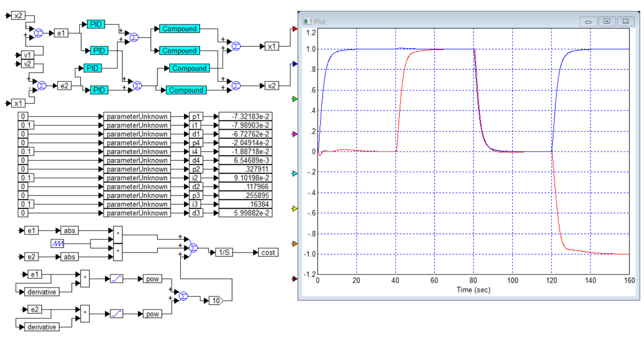Image resolution: width=644 pixels, height=339 pixels.
Task: Click the green plot input connector
Action: pyautogui.click(x=295, y=99)
